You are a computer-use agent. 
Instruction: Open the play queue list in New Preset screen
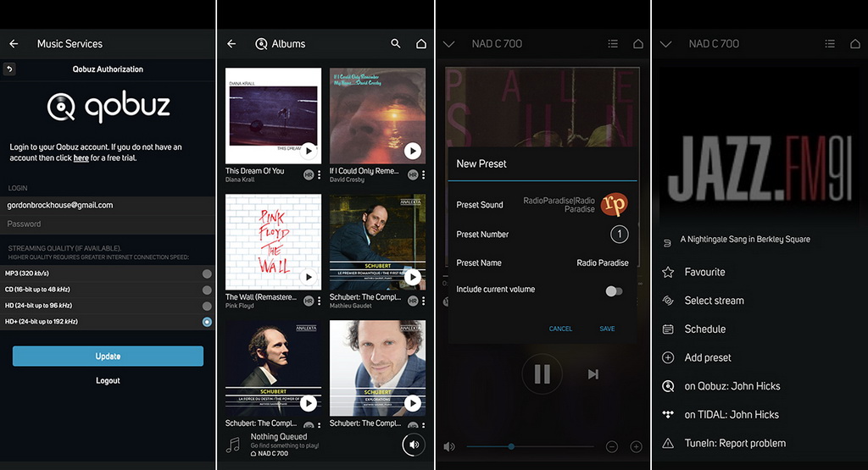tap(613, 44)
